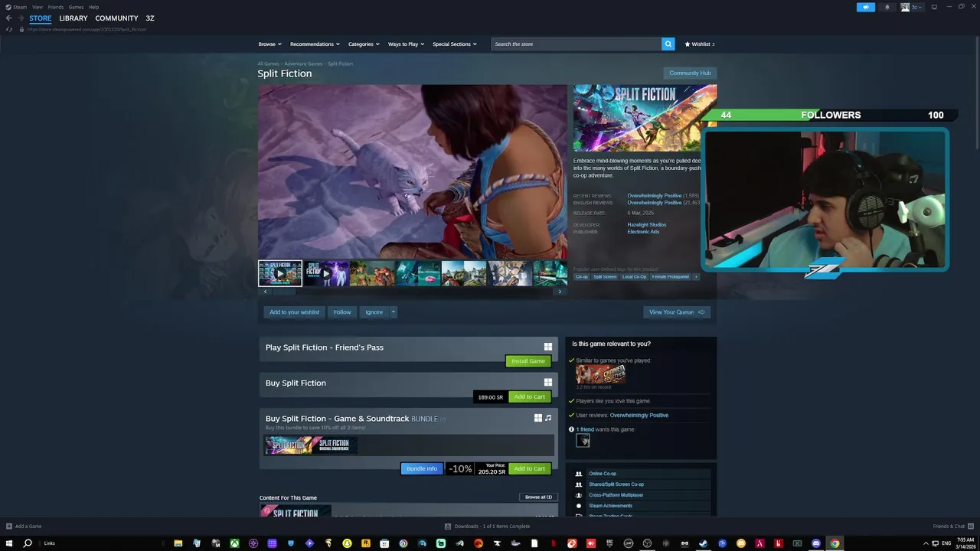Click the Online Co-op feature icon
Viewport: 980px width, 551px height.
(x=579, y=474)
